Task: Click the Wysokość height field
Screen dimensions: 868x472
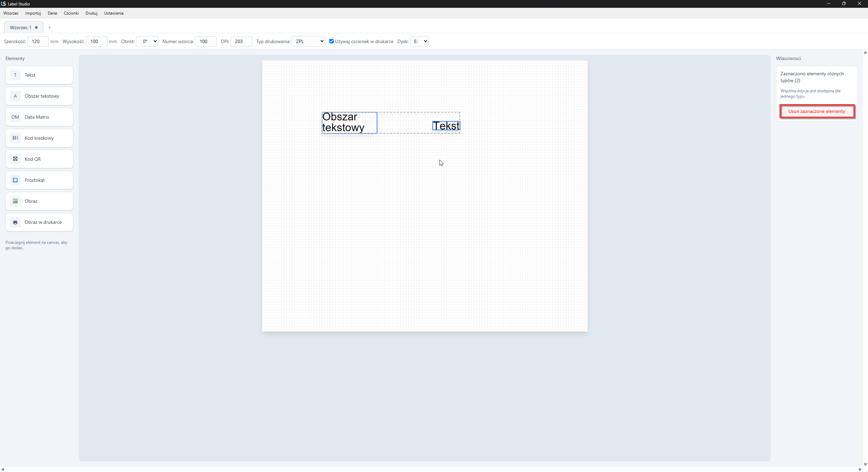Action: [97, 41]
